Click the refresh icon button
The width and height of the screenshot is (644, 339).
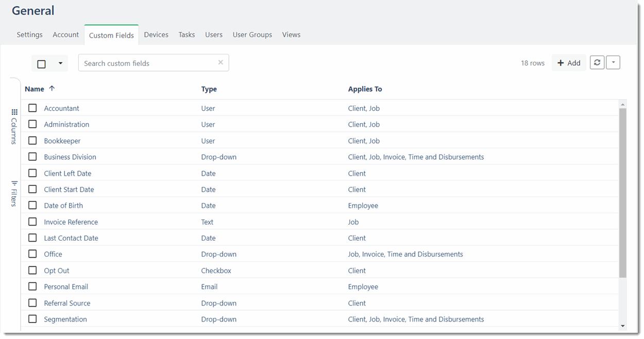pos(597,63)
